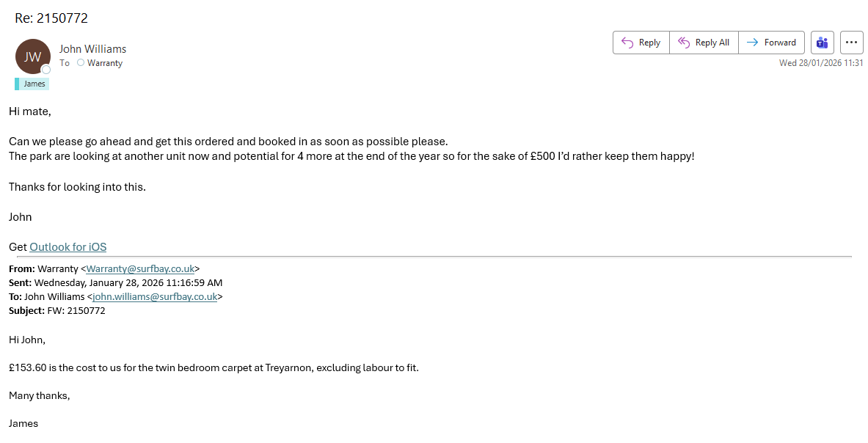The width and height of the screenshot is (868, 443).
Task: Click the 'Hi mate,' greeting line
Action: [x=30, y=111]
